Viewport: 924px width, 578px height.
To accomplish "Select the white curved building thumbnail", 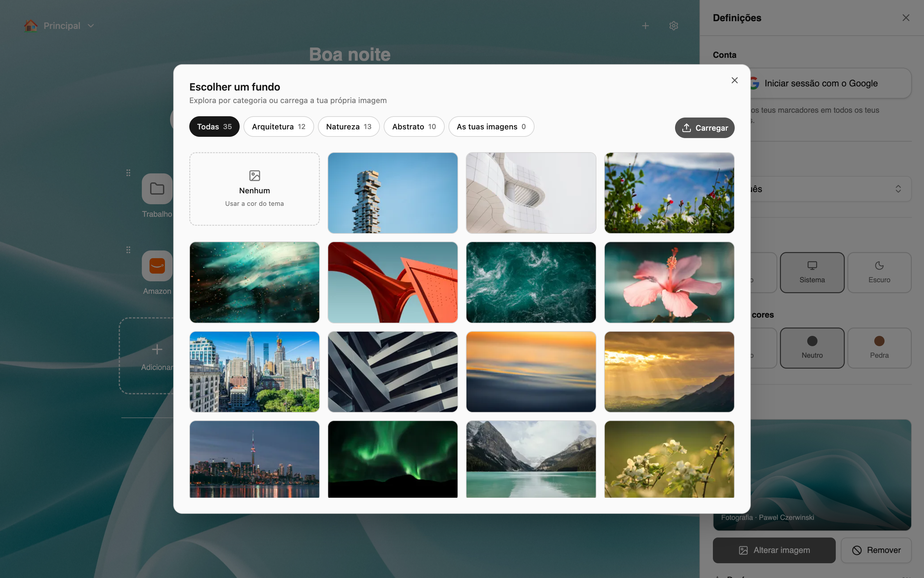I will 531,193.
